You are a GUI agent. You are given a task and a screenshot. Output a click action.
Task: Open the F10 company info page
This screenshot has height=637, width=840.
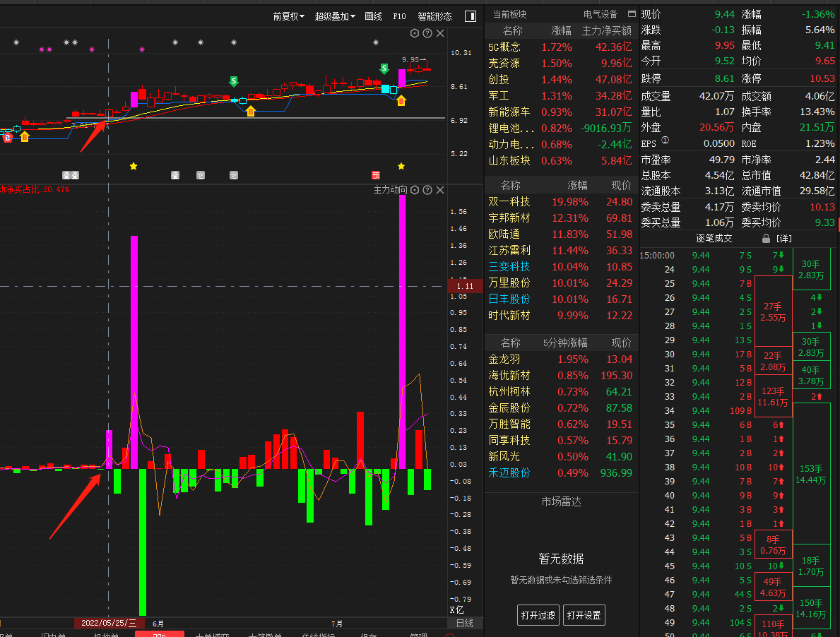coord(399,16)
